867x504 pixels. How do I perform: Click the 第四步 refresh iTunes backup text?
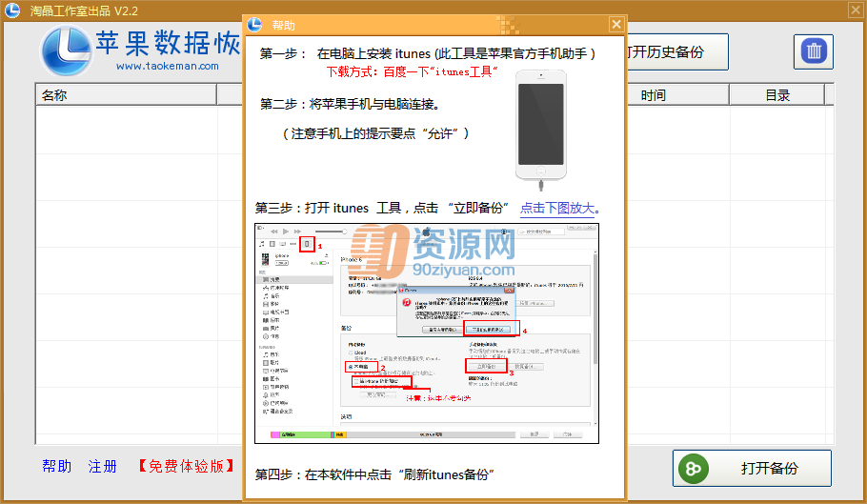click(x=374, y=474)
